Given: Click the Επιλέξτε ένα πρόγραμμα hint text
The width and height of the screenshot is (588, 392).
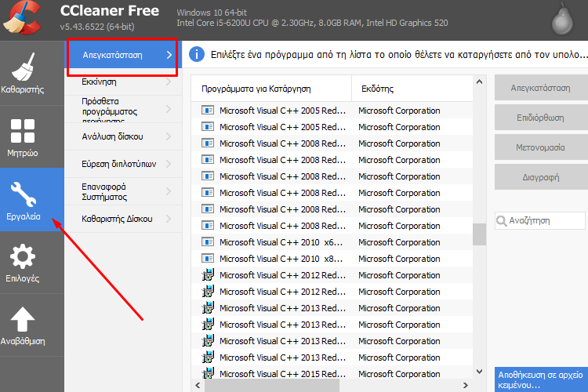Looking at the screenshot, I should tap(399, 55).
